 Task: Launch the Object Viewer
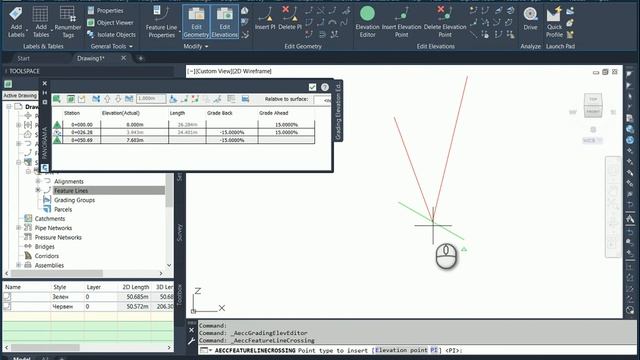pyautogui.click(x=110, y=23)
